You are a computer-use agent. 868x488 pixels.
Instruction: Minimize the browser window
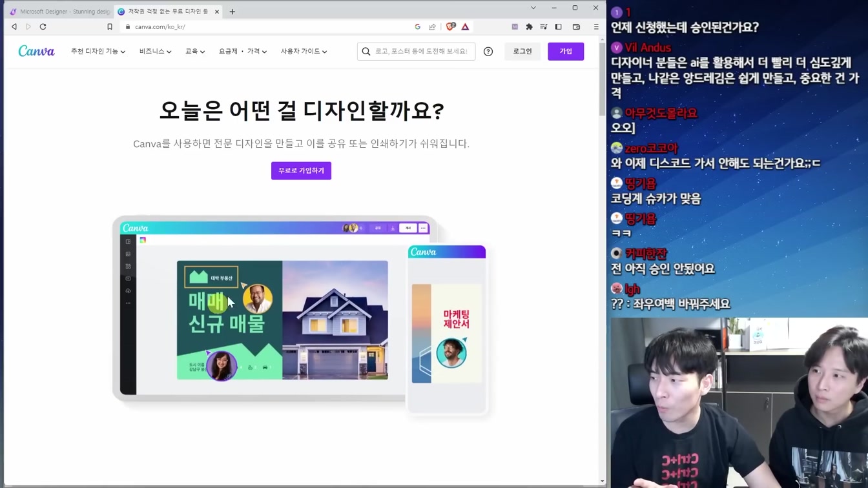click(x=554, y=8)
